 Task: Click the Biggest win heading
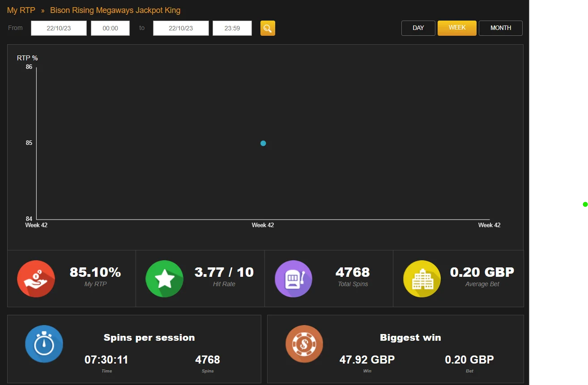point(410,338)
